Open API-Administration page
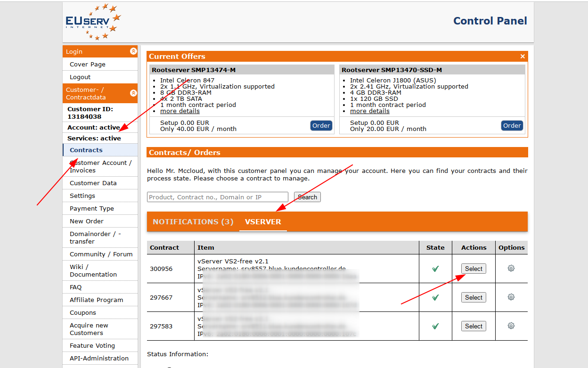The width and height of the screenshot is (588, 368). coord(100,358)
